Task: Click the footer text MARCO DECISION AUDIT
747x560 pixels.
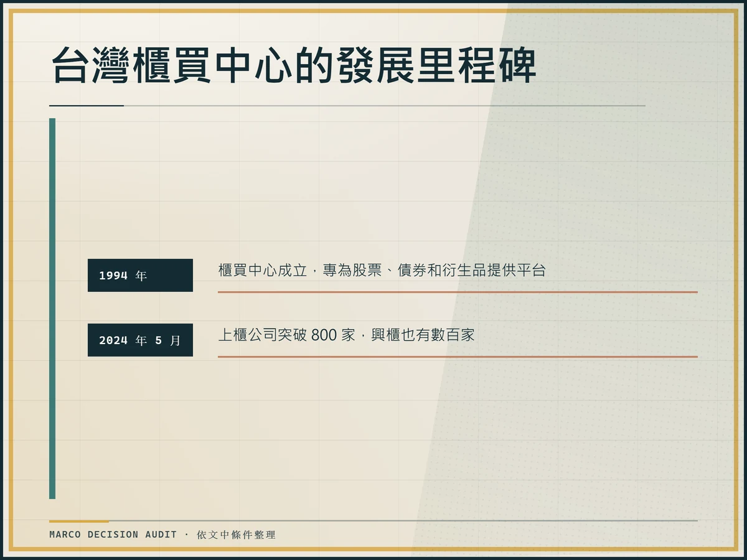Action: (x=113, y=534)
